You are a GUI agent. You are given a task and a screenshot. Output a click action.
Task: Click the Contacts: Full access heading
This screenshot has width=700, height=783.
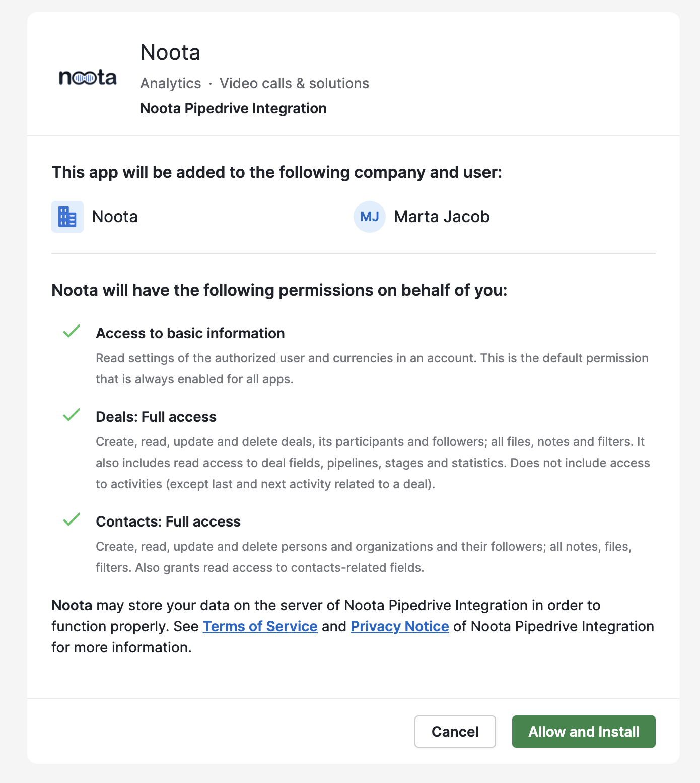[x=168, y=521]
